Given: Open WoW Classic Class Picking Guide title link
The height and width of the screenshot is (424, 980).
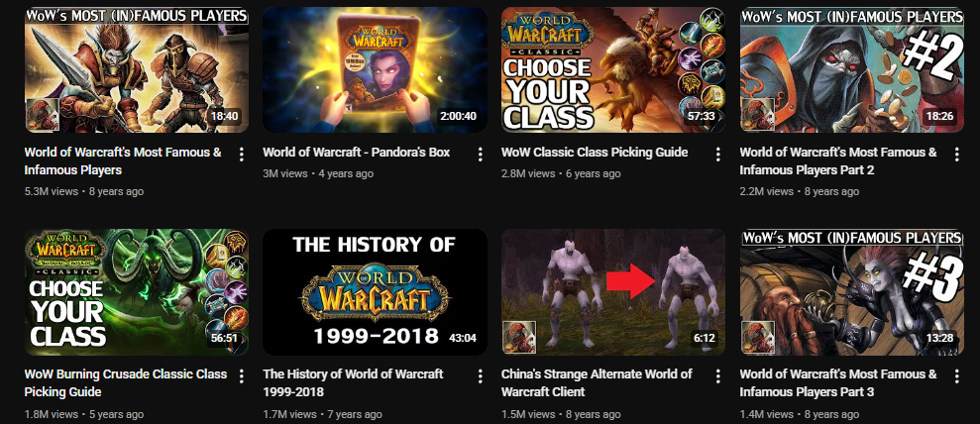Looking at the screenshot, I should pyautogui.click(x=595, y=153).
